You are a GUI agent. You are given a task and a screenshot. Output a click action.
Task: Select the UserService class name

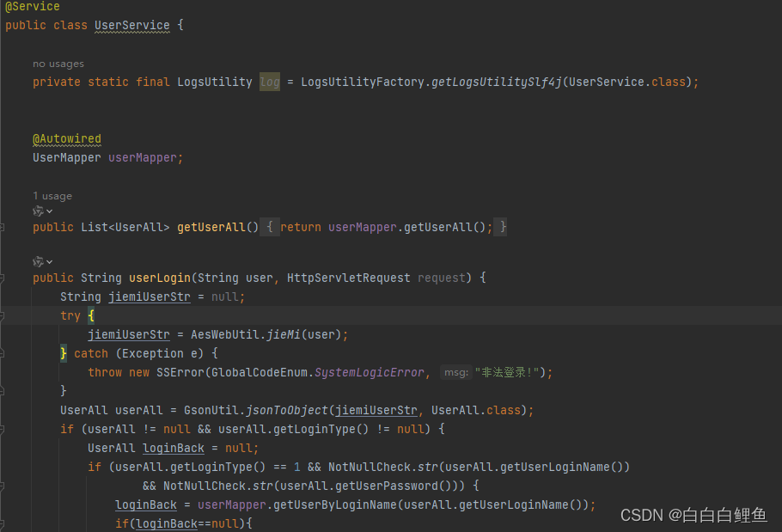point(131,25)
